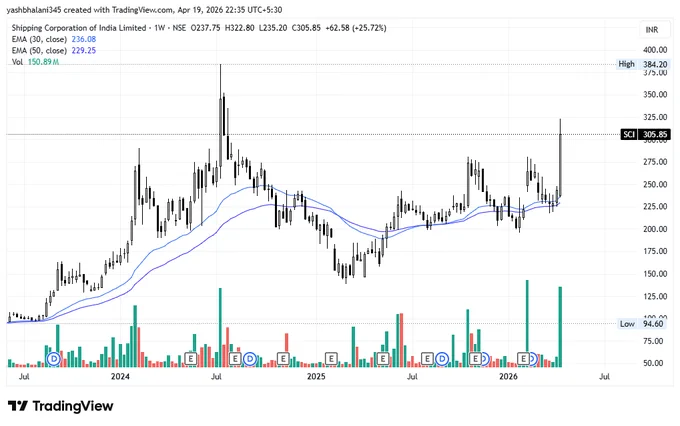Click the 175.00 price axis label

pos(655,251)
